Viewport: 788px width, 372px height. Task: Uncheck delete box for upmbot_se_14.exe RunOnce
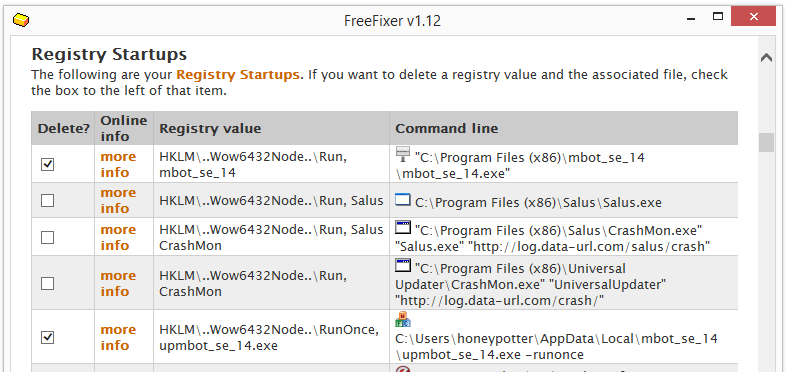[47, 337]
